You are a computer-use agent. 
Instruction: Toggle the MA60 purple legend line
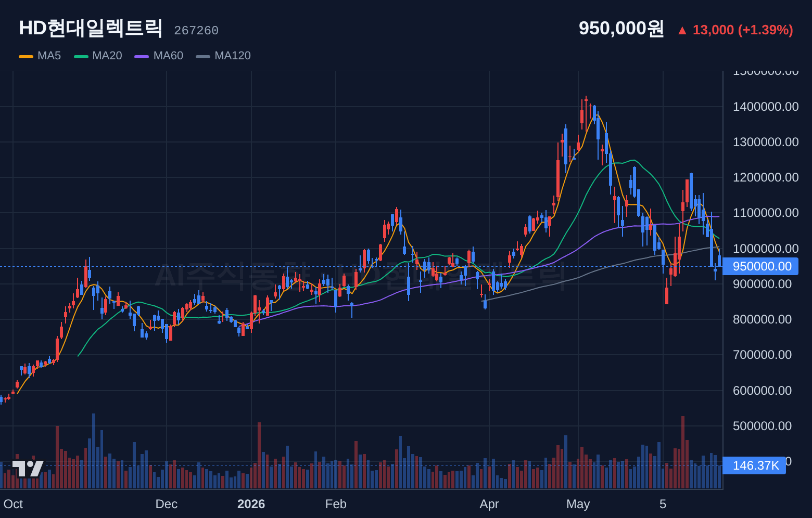[x=142, y=56]
